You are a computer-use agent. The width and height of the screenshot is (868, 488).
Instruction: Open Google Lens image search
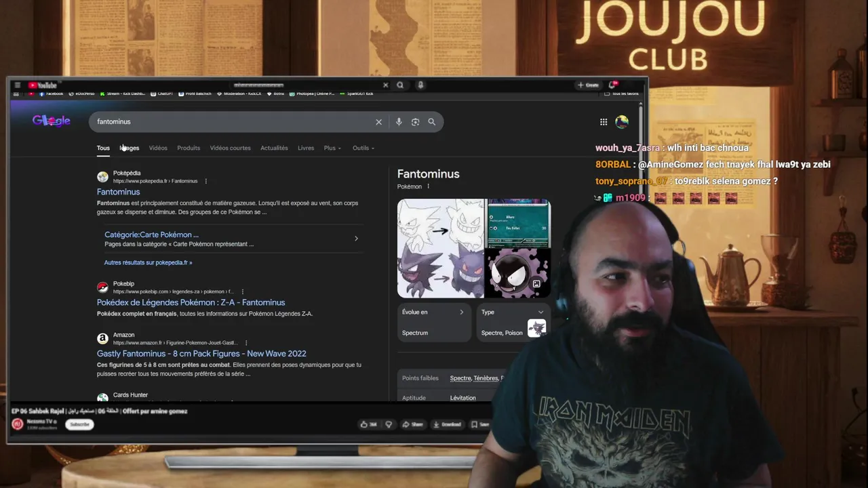(x=415, y=122)
